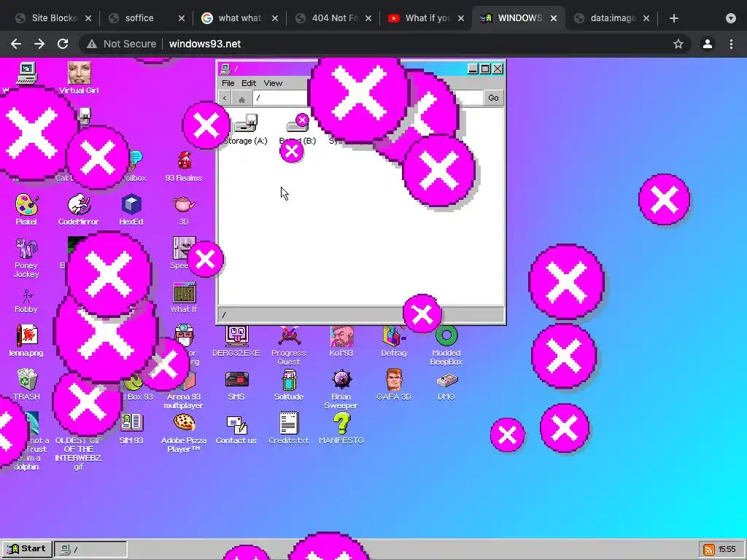Launch the SIM 93 book icon
The image size is (747, 560).
click(131, 429)
